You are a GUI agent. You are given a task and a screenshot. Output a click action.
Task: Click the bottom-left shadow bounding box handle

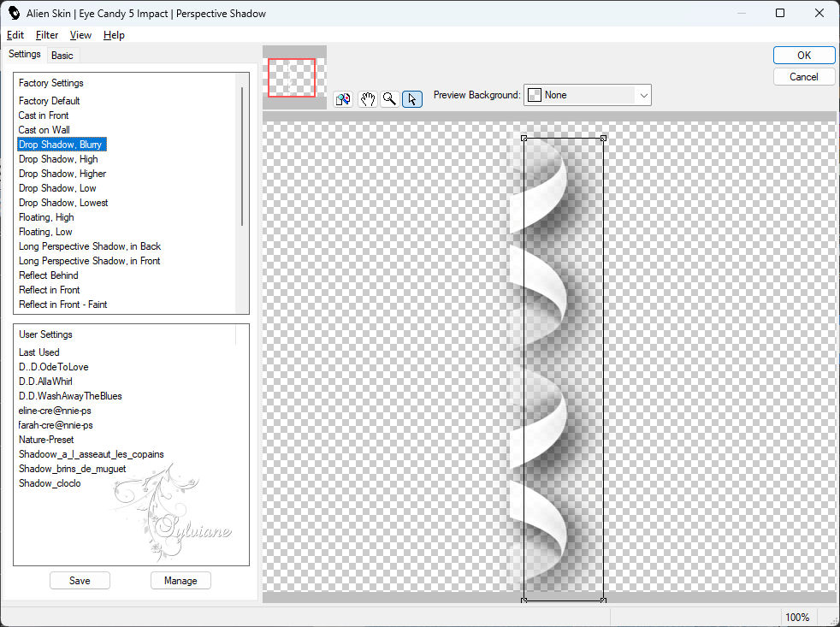pyautogui.click(x=524, y=600)
